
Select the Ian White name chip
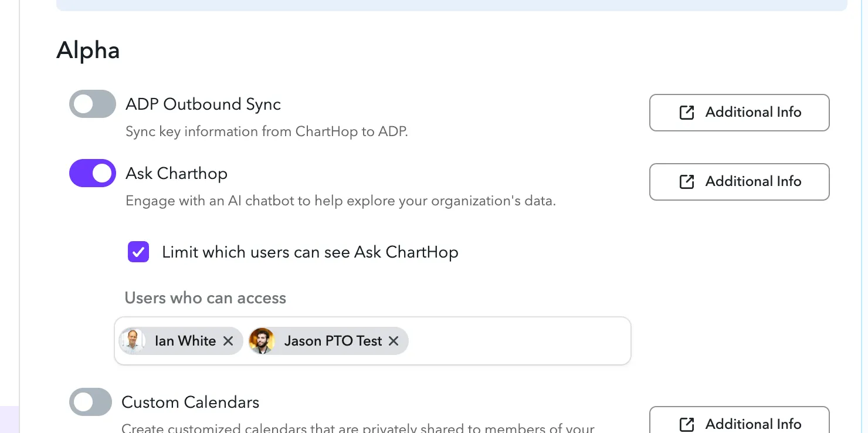[181, 341]
